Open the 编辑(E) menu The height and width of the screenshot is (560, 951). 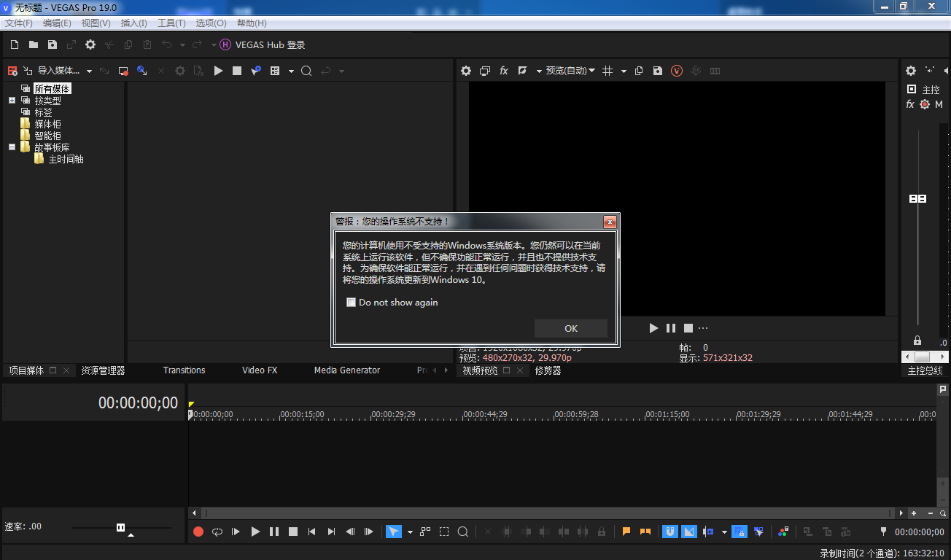click(57, 23)
